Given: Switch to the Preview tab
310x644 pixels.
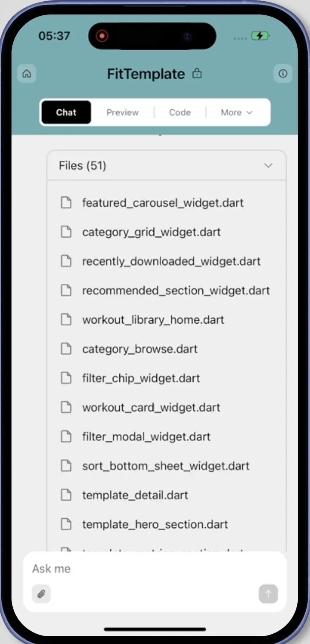Looking at the screenshot, I should pos(122,112).
